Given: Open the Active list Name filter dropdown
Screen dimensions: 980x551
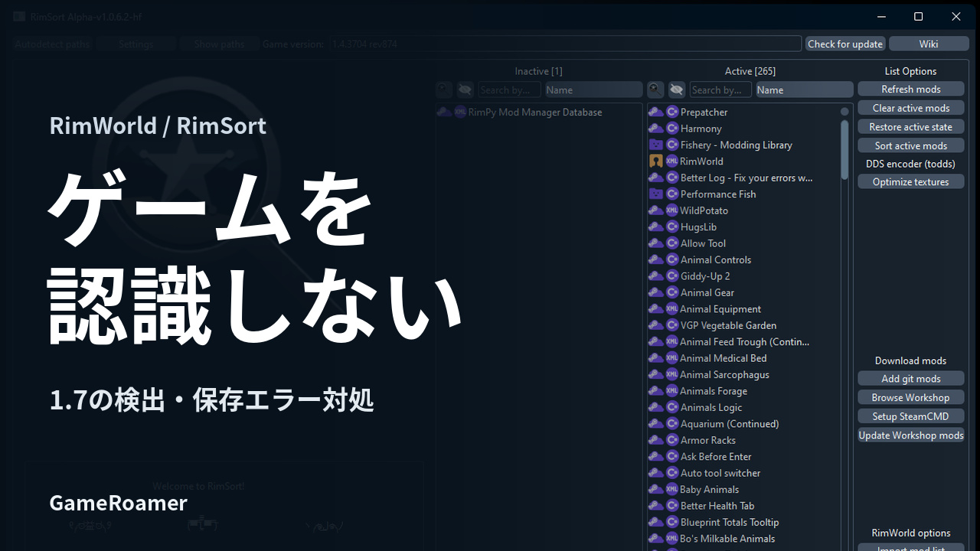Looking at the screenshot, I should click(805, 90).
